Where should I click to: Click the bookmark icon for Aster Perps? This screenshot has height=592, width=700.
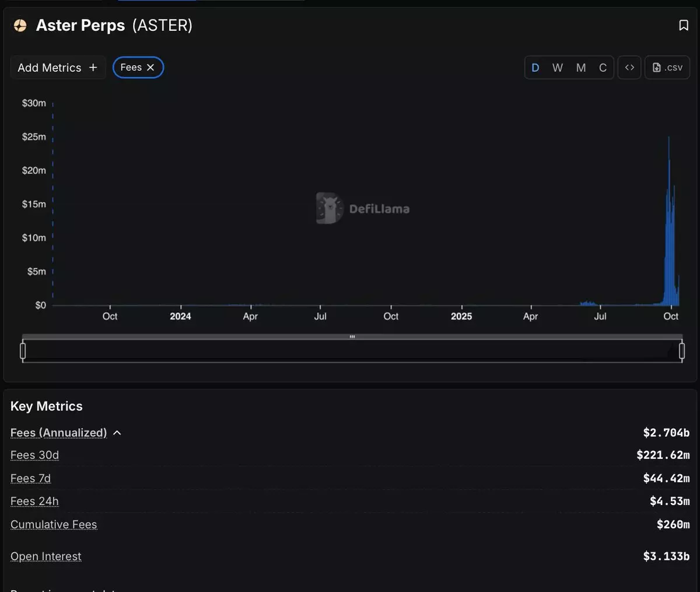tap(684, 25)
